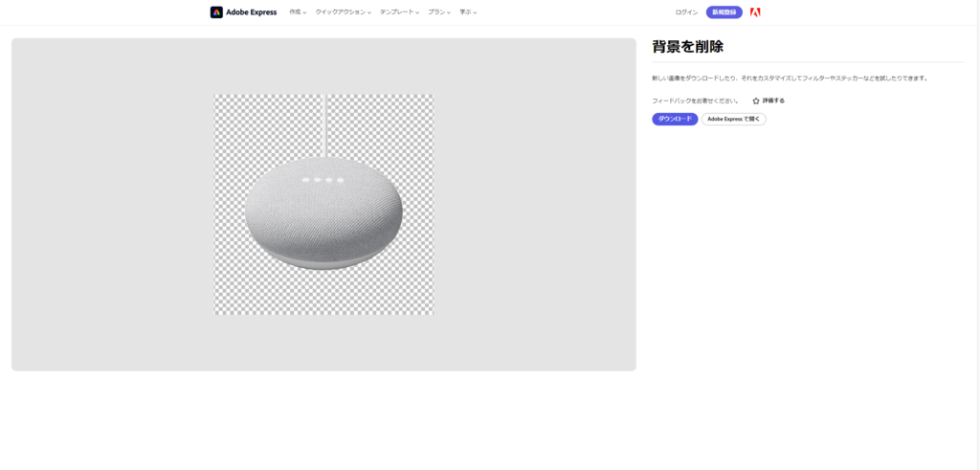Click the Adobe Express wordmark text

pos(252,12)
